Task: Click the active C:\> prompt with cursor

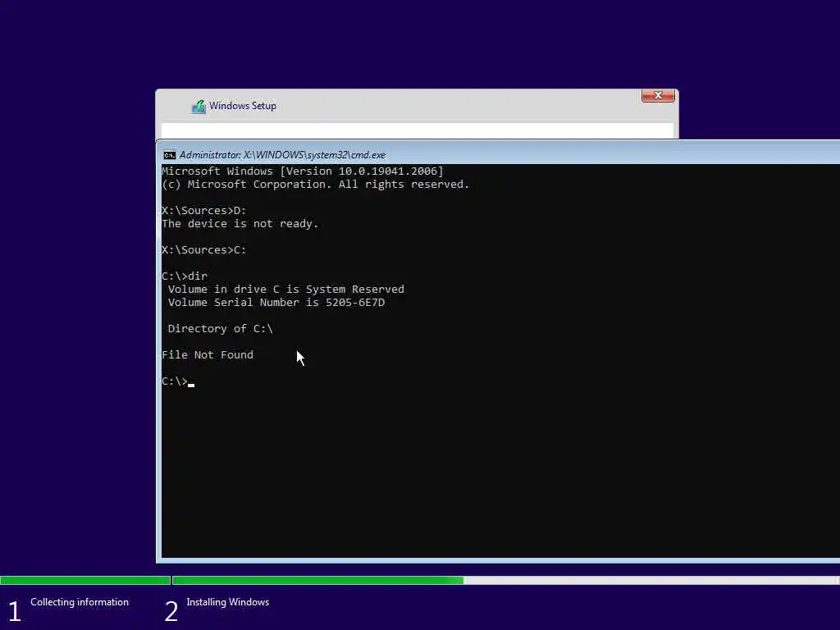Action: coord(178,381)
